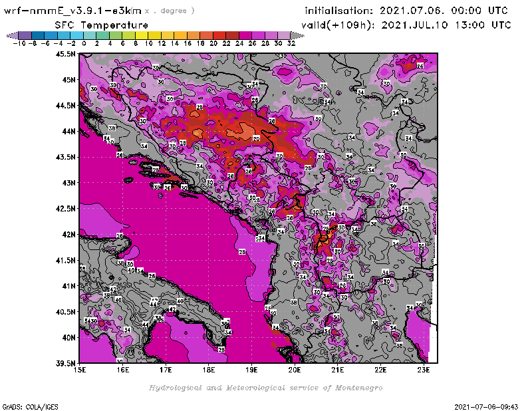532x411 pixels.
Task: Click the colorbar segment between 4 and 6
Action: click(x=116, y=35)
